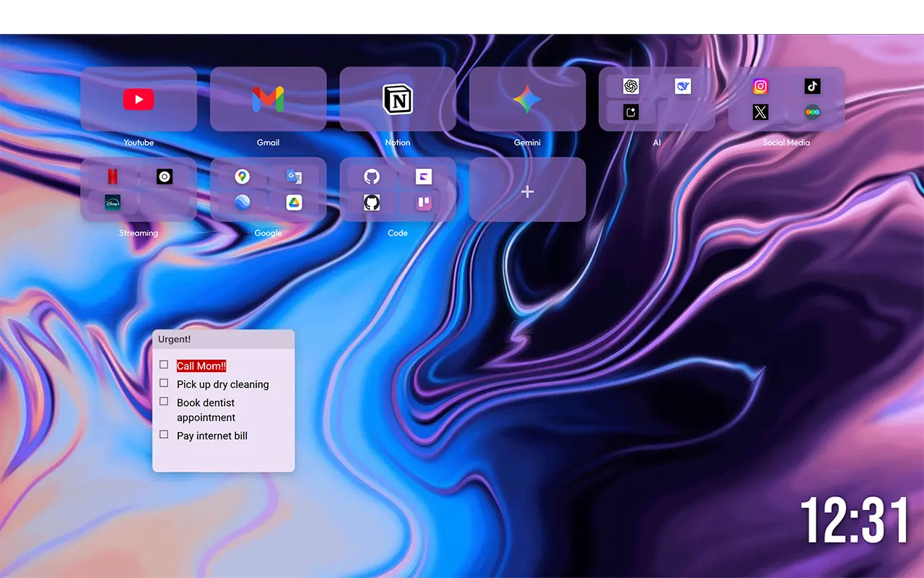
Task: Open Instagram from the Social Media folder
Action: [761, 87]
